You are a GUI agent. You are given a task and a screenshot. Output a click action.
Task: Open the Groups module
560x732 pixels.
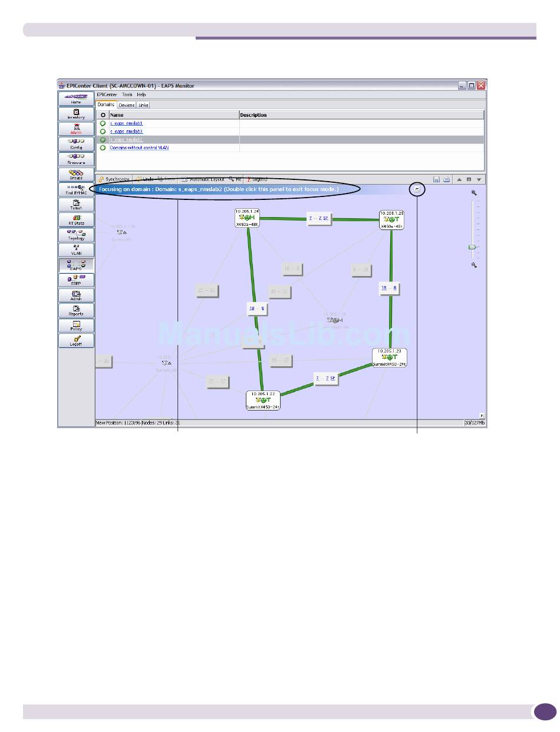tap(76, 175)
